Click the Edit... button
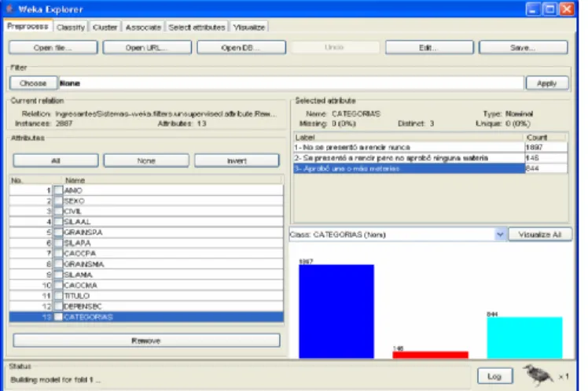 [x=429, y=48]
